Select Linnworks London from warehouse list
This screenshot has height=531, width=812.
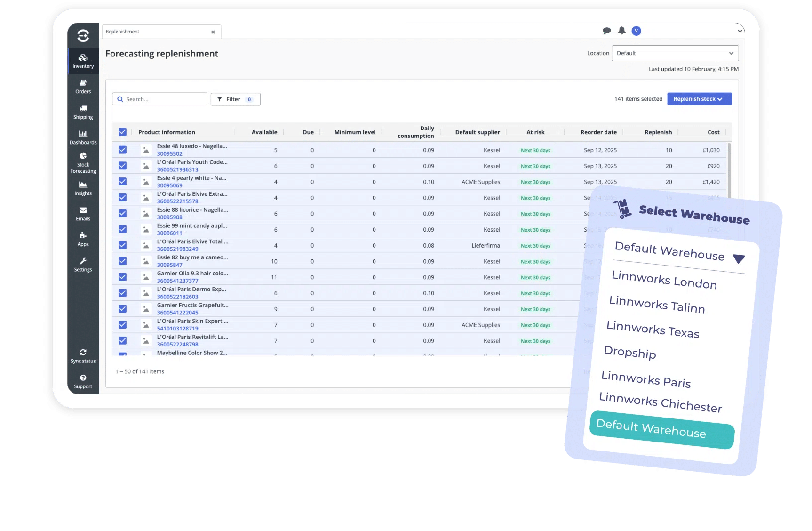pos(664,280)
